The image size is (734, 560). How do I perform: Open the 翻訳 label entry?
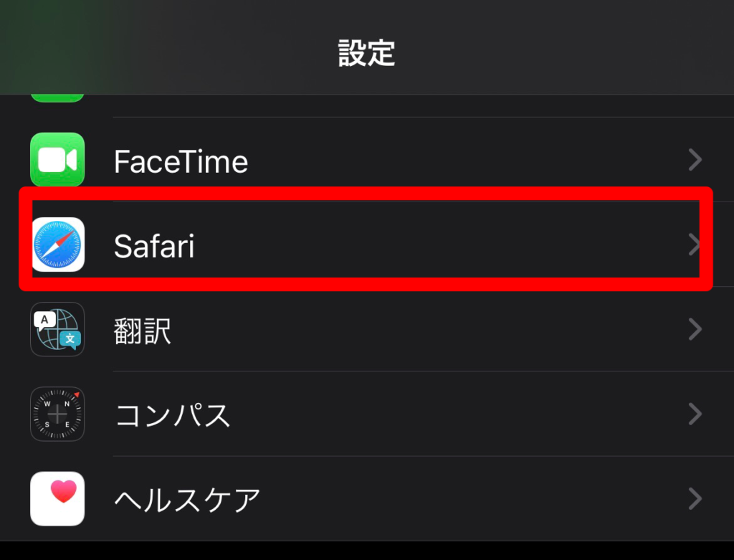[x=143, y=331]
